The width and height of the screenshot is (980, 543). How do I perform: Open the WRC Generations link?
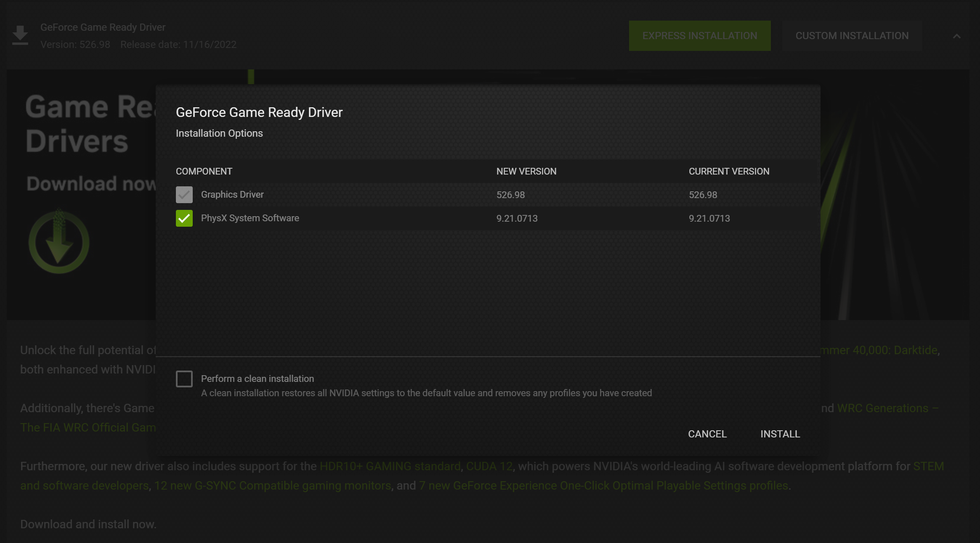pos(882,408)
